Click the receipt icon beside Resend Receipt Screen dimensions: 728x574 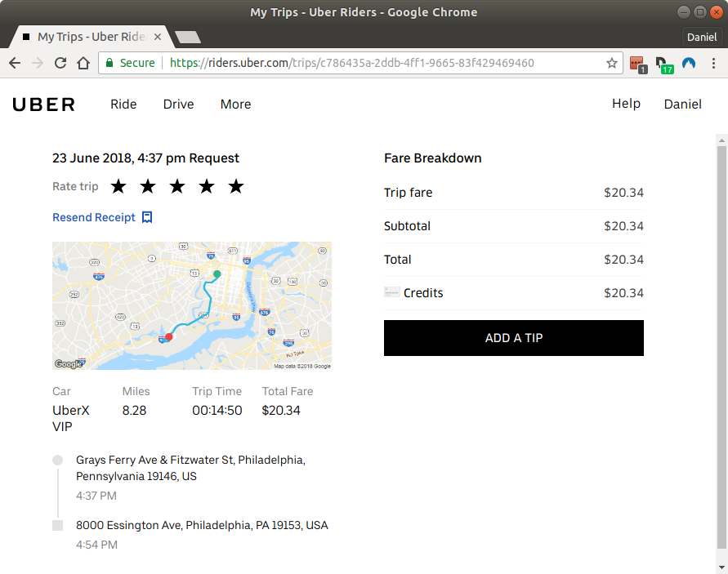coord(147,217)
